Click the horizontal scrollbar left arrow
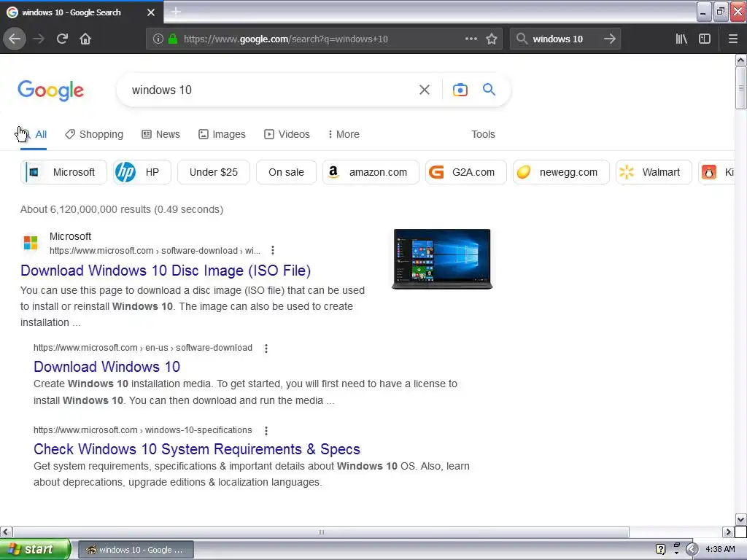The width and height of the screenshot is (747, 560). (x=6, y=532)
